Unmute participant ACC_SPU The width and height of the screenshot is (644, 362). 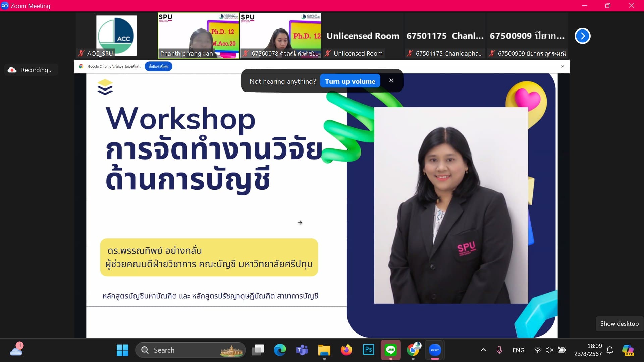[x=80, y=53]
